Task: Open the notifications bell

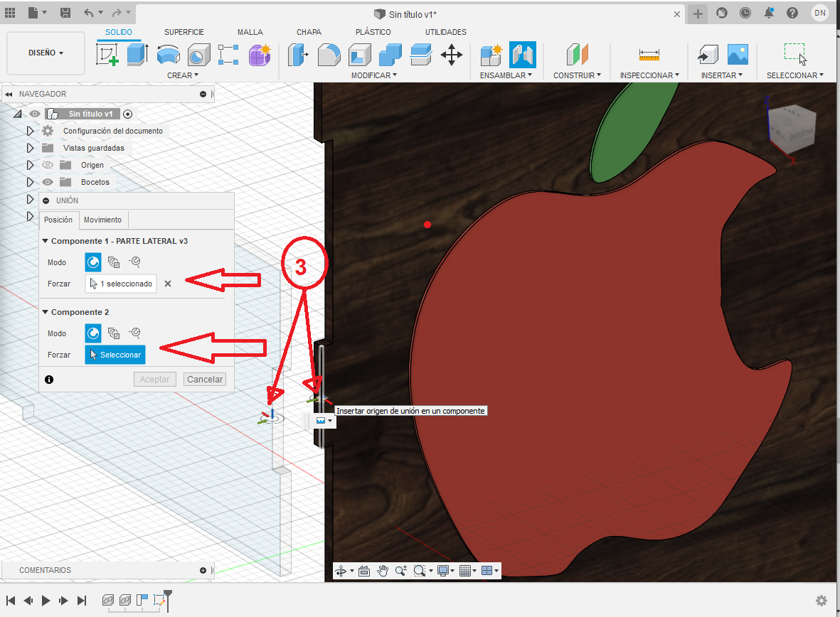Action: [x=769, y=13]
